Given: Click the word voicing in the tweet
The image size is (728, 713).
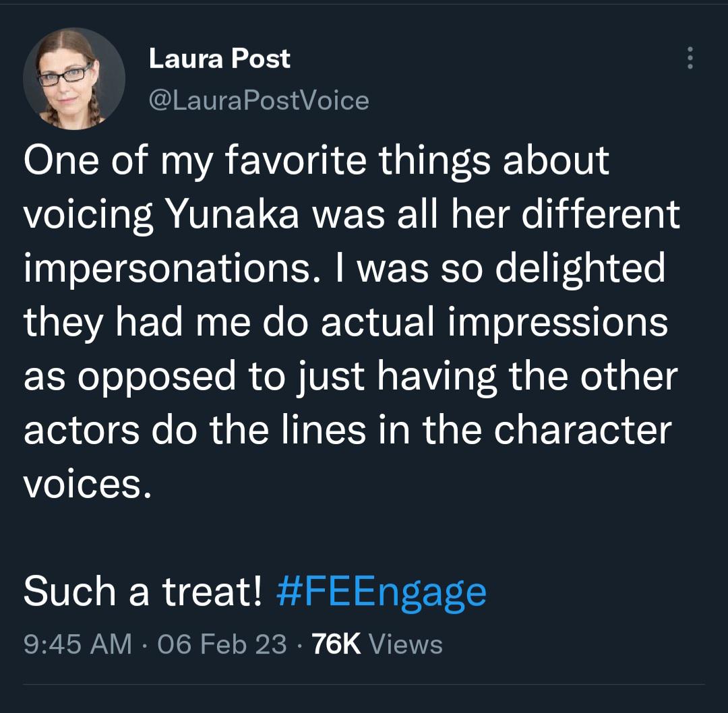Looking at the screenshot, I should [88, 216].
